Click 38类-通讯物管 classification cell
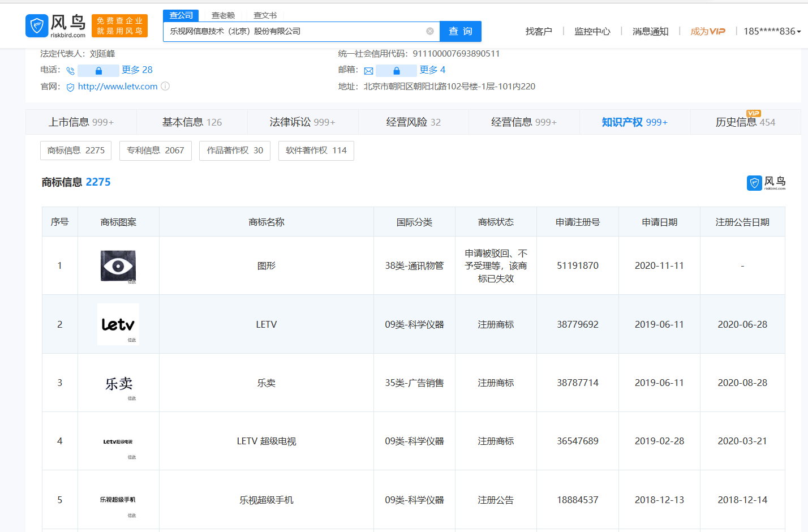This screenshot has width=808, height=532. click(415, 266)
